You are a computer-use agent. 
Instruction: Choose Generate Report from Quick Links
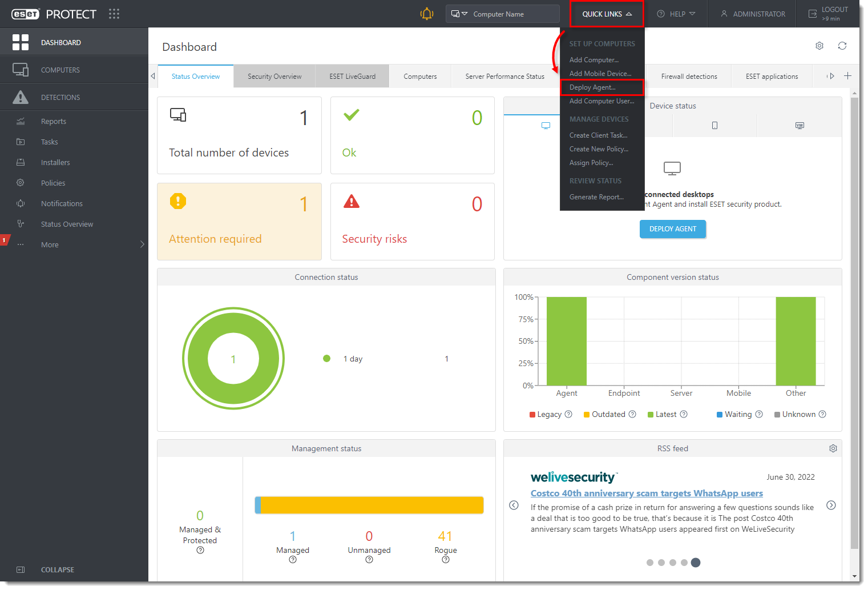pyautogui.click(x=596, y=197)
